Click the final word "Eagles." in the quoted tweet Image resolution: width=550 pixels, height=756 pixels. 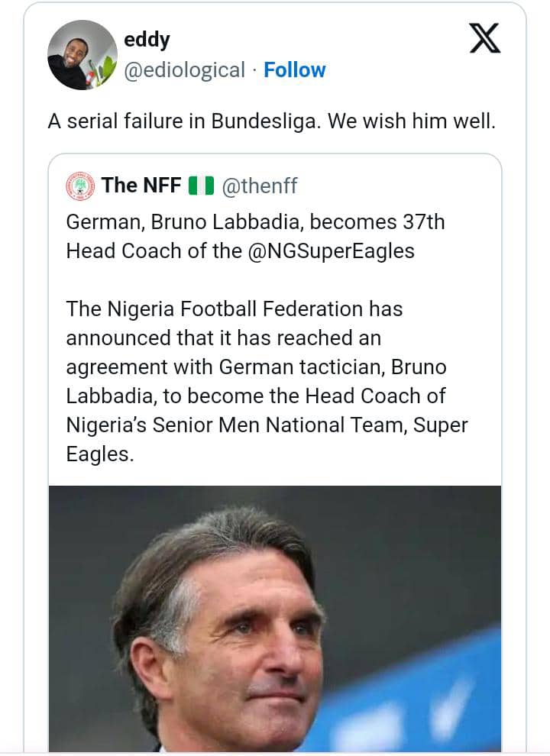pyautogui.click(x=100, y=454)
